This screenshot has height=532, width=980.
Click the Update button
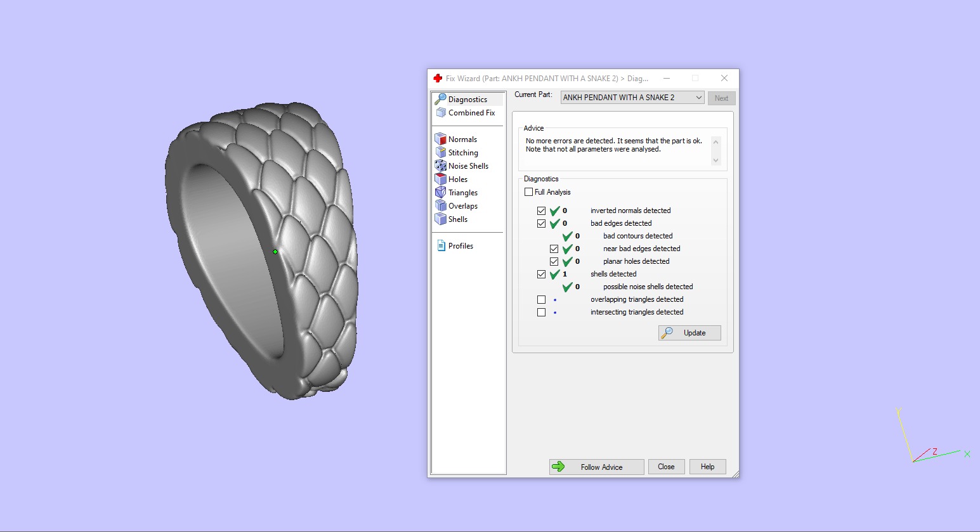click(689, 333)
